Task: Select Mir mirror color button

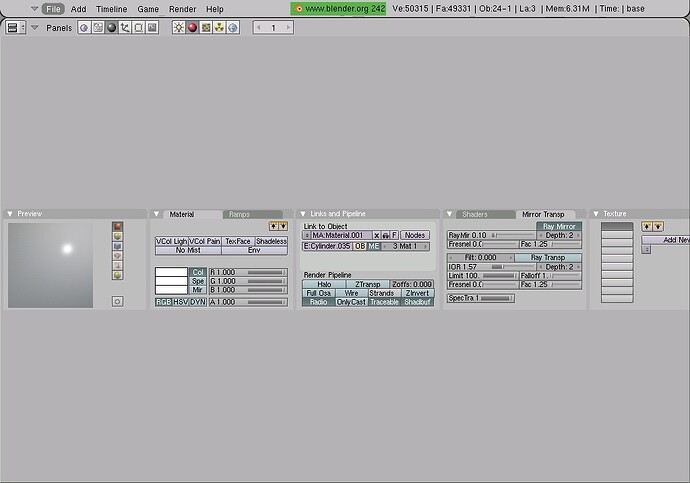Action: click(x=198, y=290)
